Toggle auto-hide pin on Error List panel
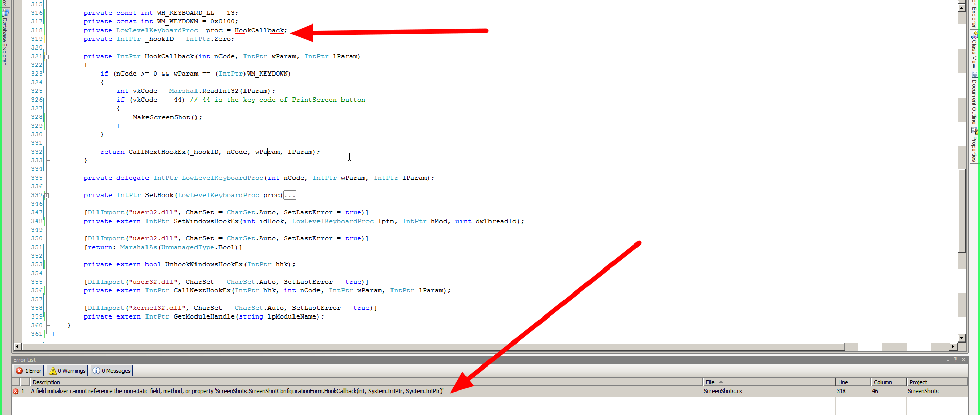 tap(955, 360)
